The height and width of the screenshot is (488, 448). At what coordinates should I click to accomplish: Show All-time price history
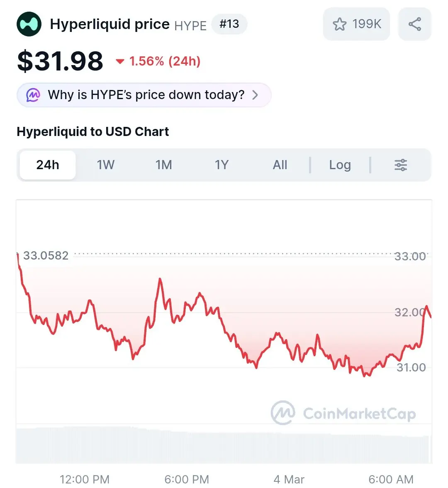click(280, 165)
